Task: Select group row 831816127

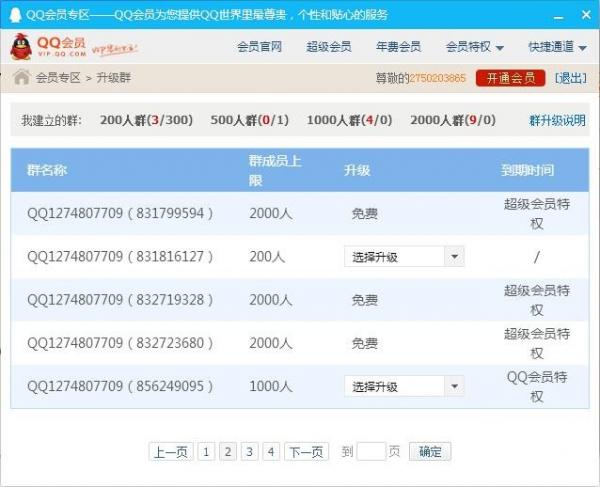Action: [x=300, y=257]
